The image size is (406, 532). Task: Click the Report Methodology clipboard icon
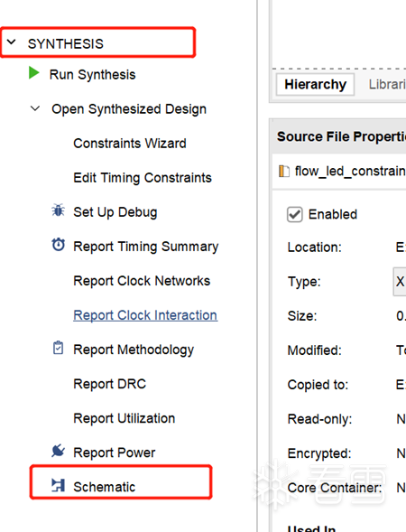point(59,348)
